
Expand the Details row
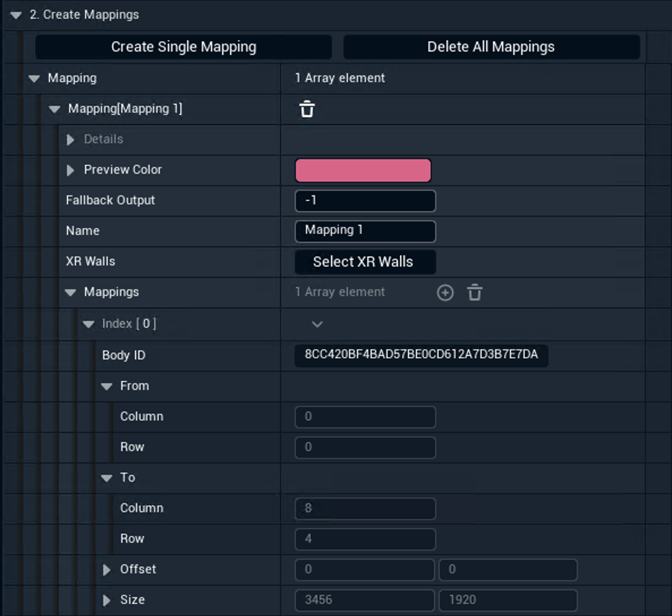[70, 140]
